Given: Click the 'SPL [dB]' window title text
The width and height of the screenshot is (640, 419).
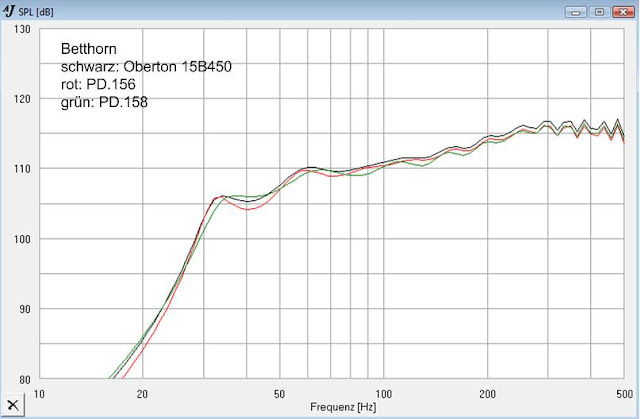Looking at the screenshot, I should 36,12.
